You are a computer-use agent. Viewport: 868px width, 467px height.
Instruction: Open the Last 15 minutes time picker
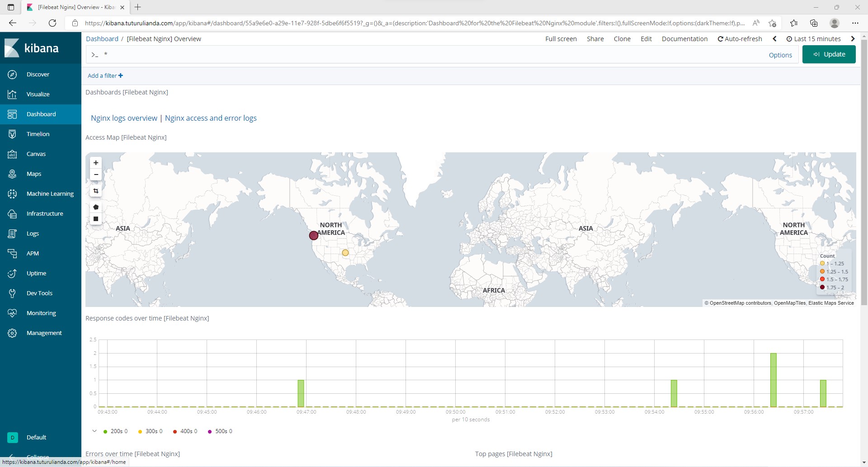(814, 39)
